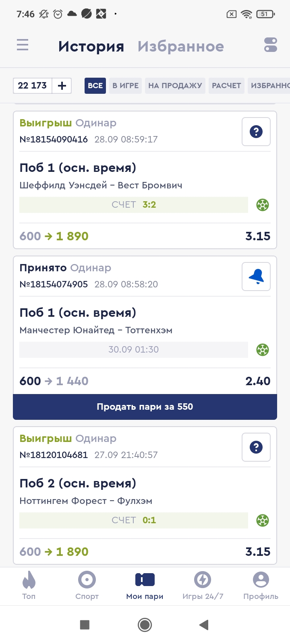Open help for the Sheffield Wednesday bet
This screenshot has height=644, width=290.
(256, 132)
